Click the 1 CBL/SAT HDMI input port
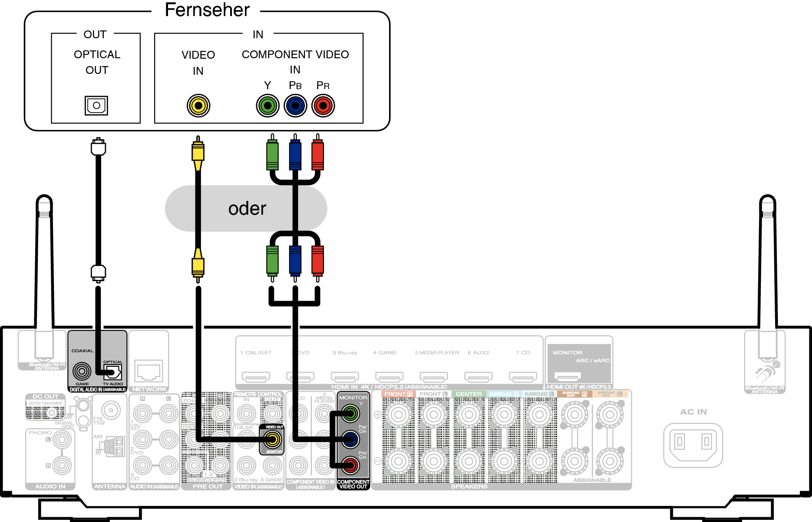 256,376
